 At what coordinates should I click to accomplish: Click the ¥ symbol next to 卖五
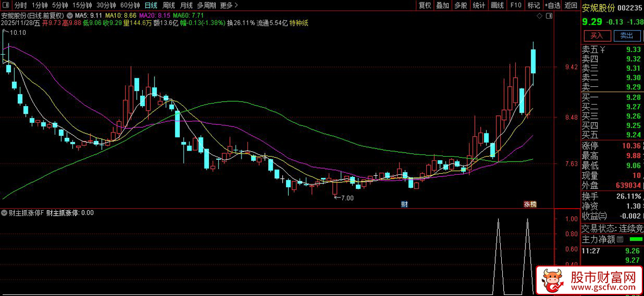pos(603,50)
